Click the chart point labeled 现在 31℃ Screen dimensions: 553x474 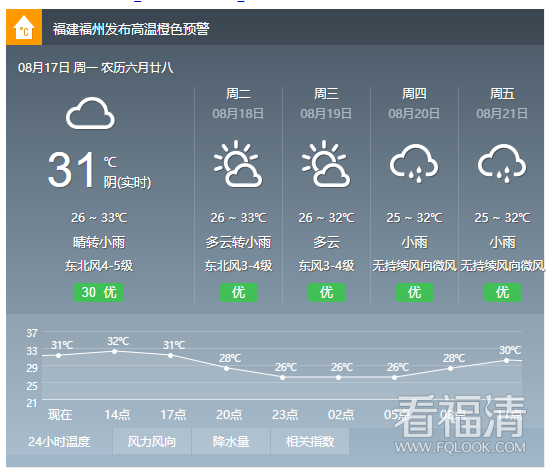[x=59, y=356]
